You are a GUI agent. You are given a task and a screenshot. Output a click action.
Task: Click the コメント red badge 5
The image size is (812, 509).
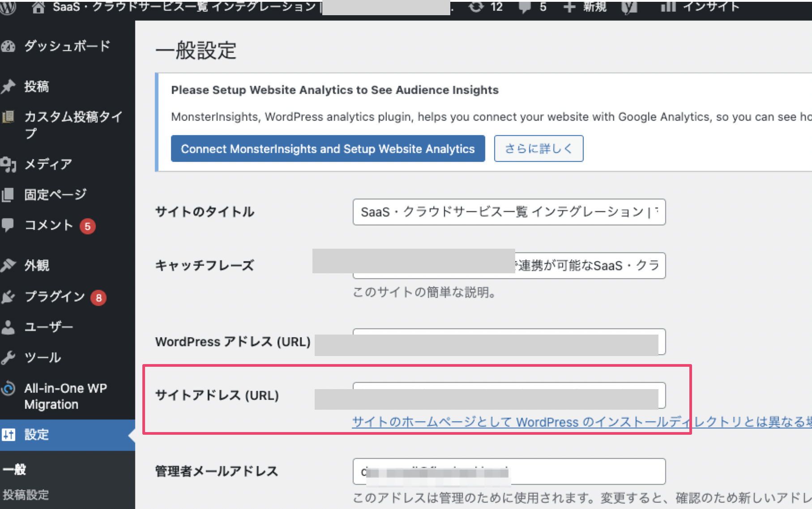88,226
